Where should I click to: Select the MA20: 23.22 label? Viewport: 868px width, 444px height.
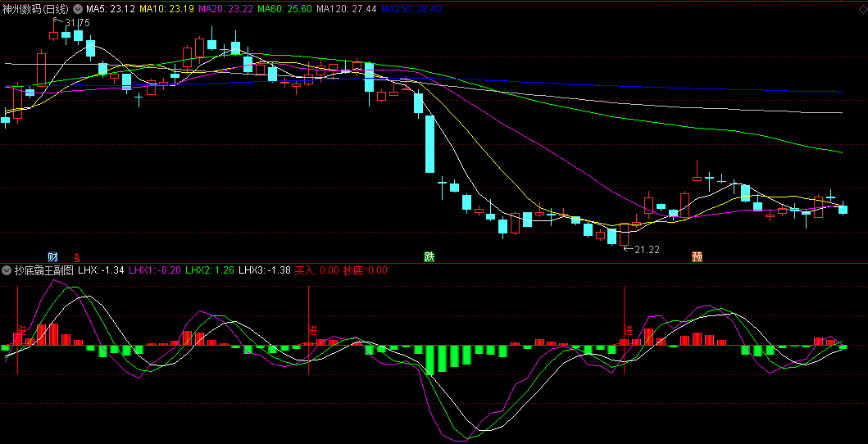(x=226, y=9)
